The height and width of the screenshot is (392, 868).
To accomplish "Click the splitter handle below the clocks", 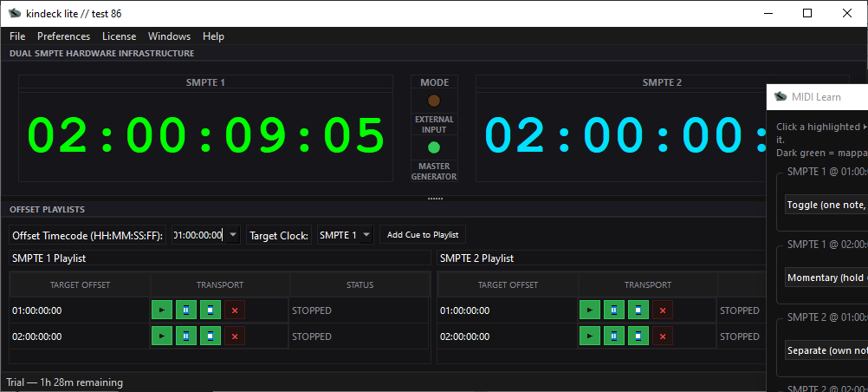I will [x=435, y=199].
